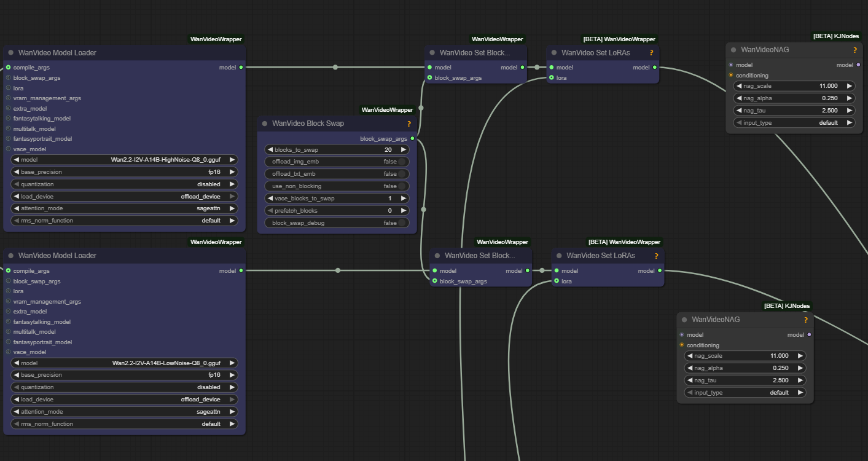This screenshot has height=461, width=868.
Task: Open model dropdown showing LowNoise-Q8_0.gguf
Action: click(x=124, y=363)
